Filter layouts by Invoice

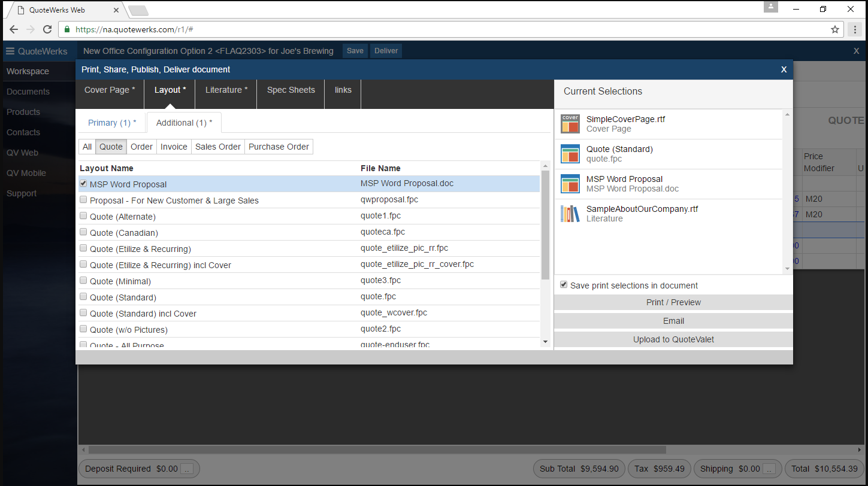174,147
